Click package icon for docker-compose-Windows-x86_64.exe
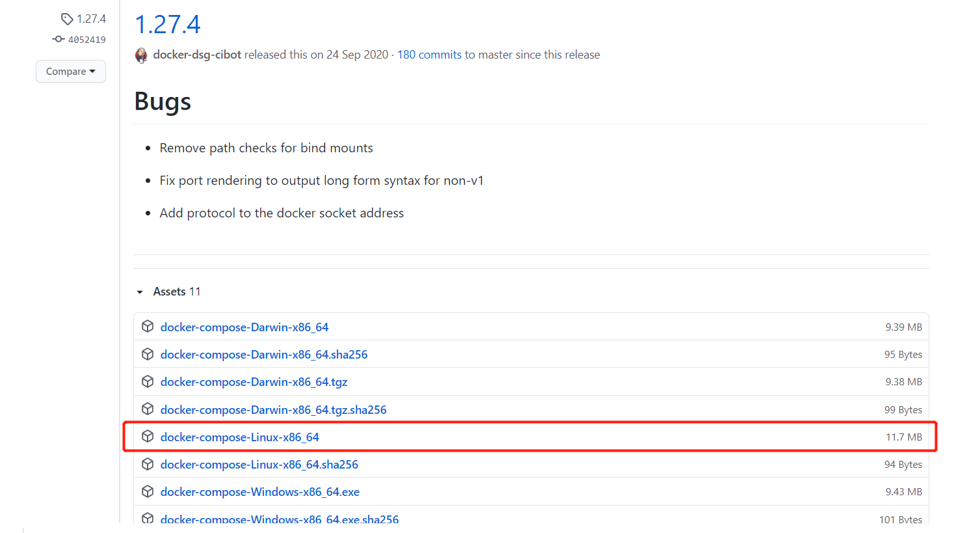The height and width of the screenshot is (533, 980). (148, 491)
